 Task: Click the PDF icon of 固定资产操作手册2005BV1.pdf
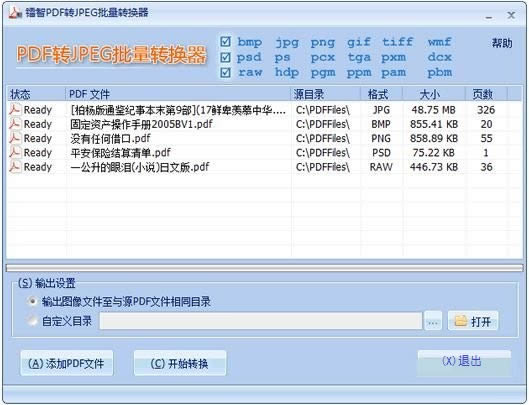point(15,124)
